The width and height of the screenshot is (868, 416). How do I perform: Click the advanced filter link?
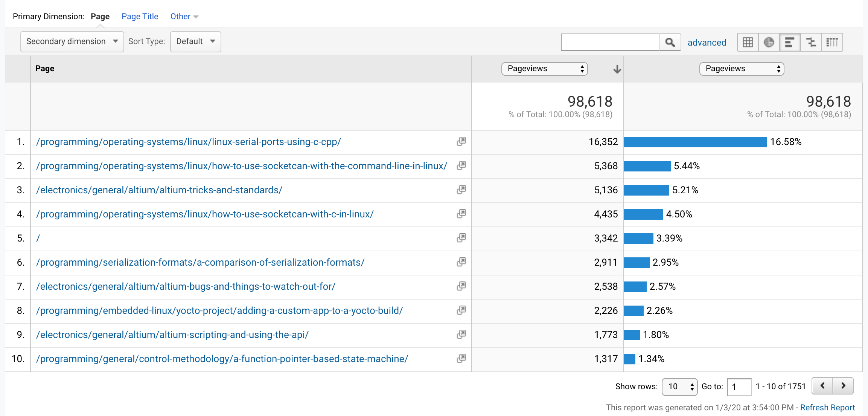coord(707,43)
